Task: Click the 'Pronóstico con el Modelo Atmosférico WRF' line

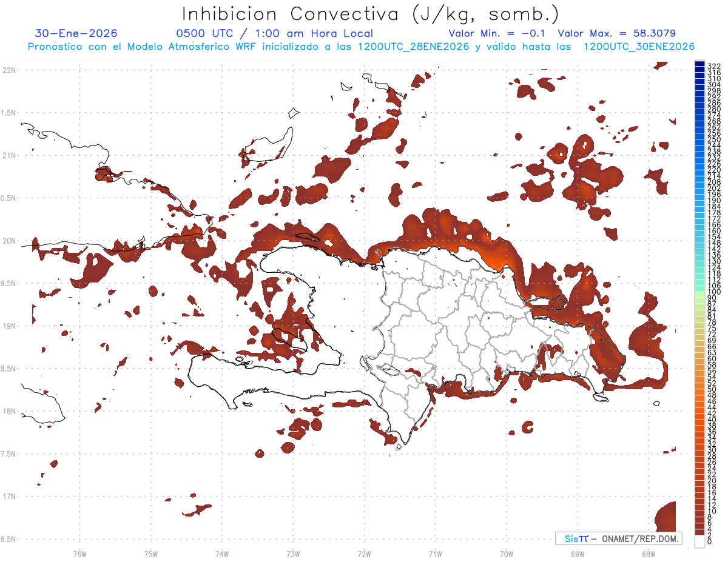Action: click(x=362, y=46)
